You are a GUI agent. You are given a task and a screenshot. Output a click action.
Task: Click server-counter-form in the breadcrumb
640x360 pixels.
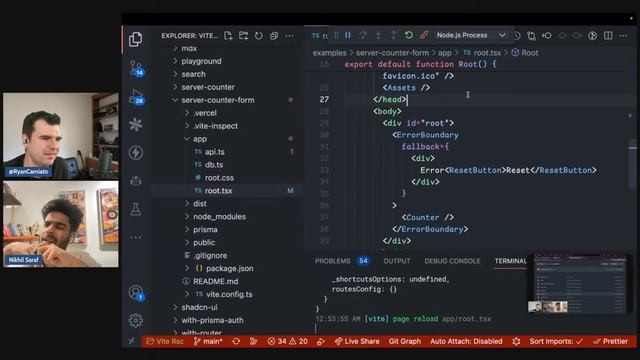pos(392,53)
